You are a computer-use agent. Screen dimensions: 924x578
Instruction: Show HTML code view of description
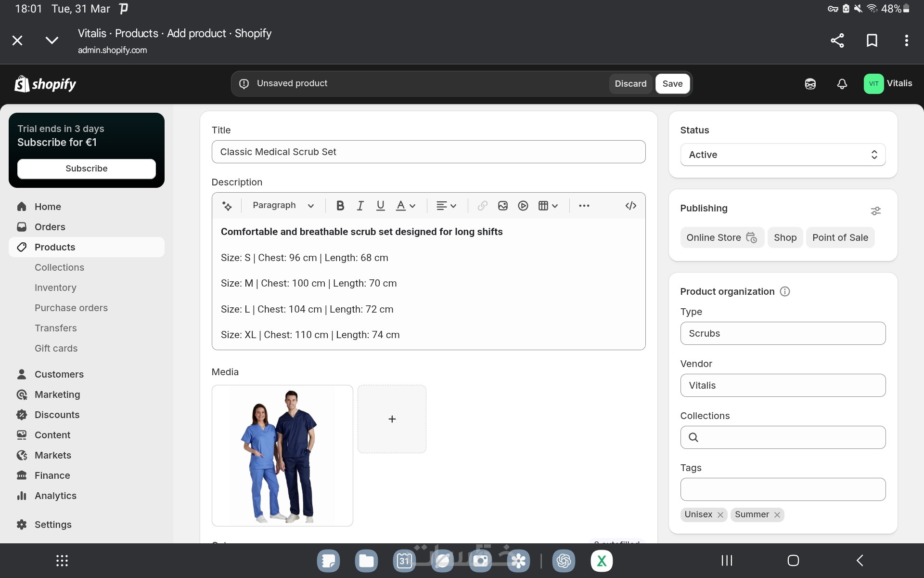(630, 206)
